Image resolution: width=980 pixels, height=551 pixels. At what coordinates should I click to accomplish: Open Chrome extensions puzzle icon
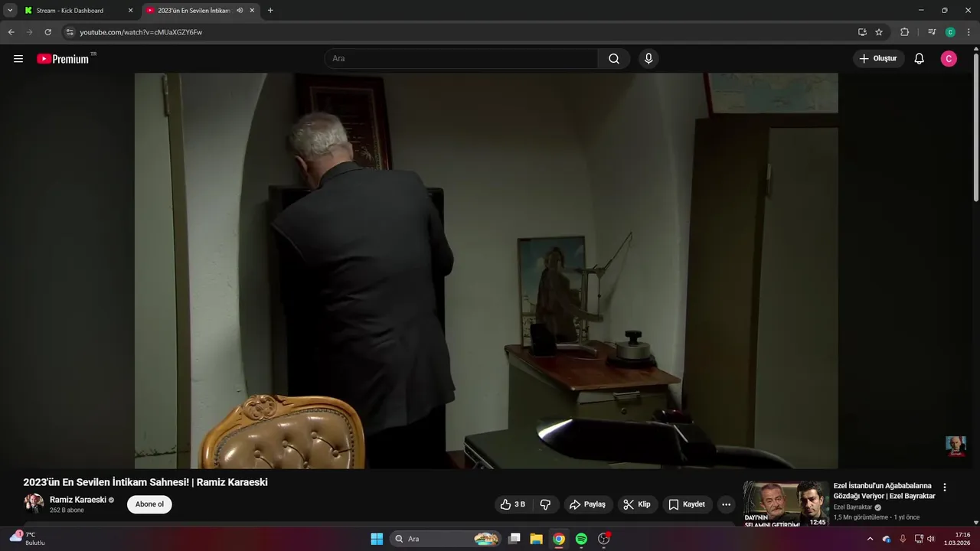(904, 32)
